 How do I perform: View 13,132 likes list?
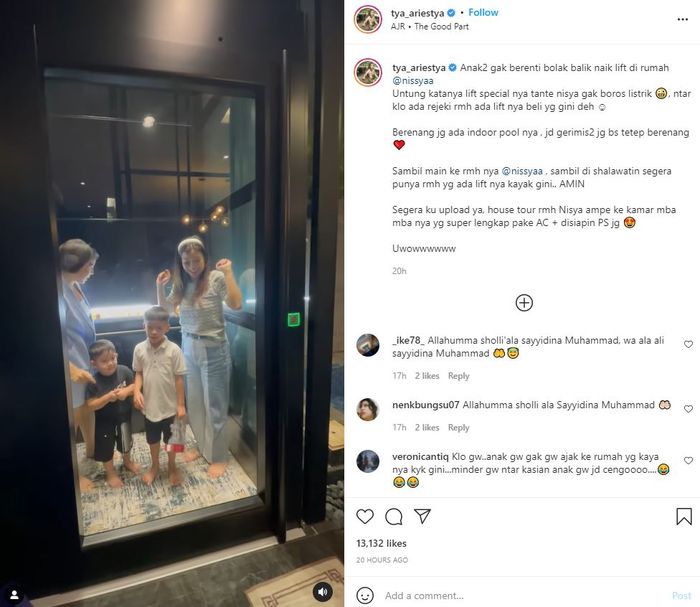click(x=381, y=543)
